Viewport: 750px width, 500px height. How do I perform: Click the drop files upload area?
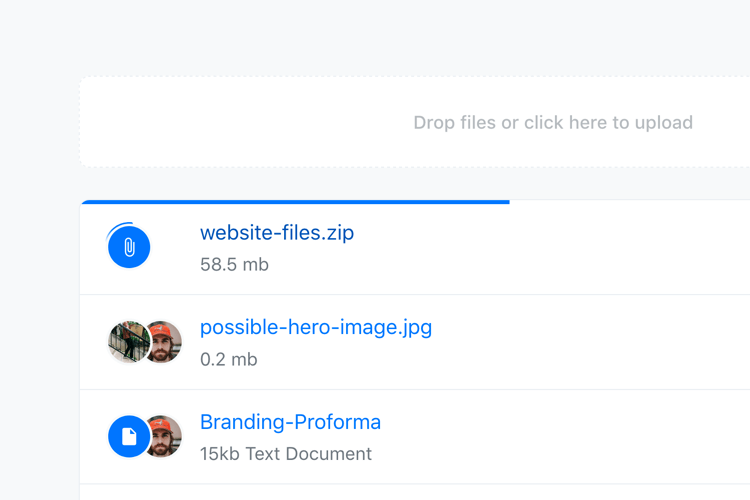click(x=415, y=122)
